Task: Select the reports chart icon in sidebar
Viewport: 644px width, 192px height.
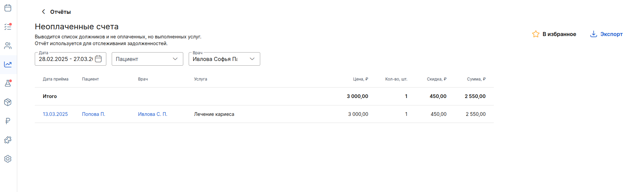Action: (8, 64)
